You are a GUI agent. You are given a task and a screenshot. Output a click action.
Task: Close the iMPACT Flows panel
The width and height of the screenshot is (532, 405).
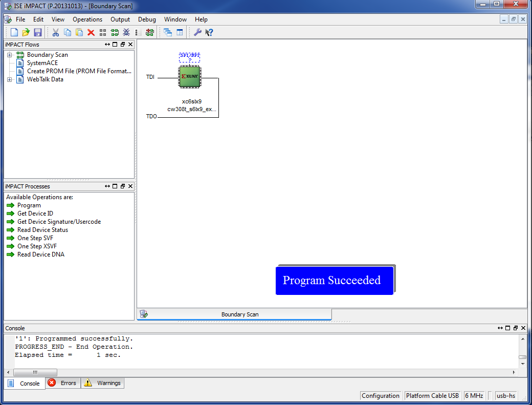point(130,45)
